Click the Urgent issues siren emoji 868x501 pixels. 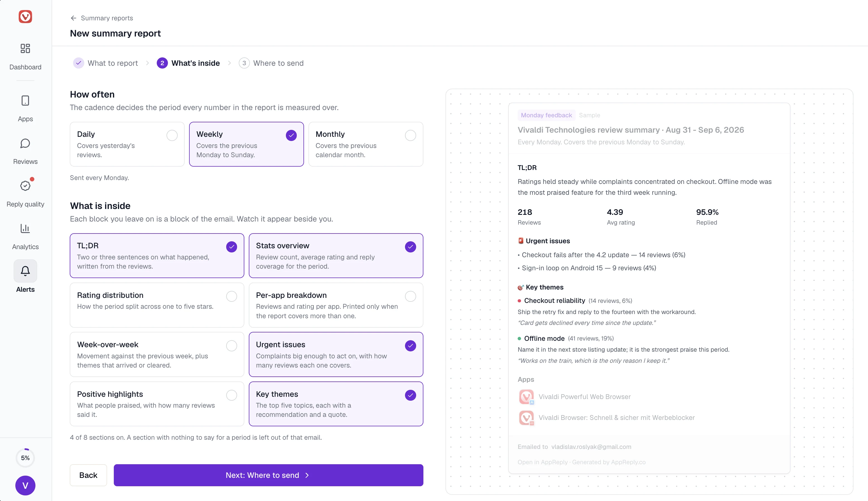point(521,241)
